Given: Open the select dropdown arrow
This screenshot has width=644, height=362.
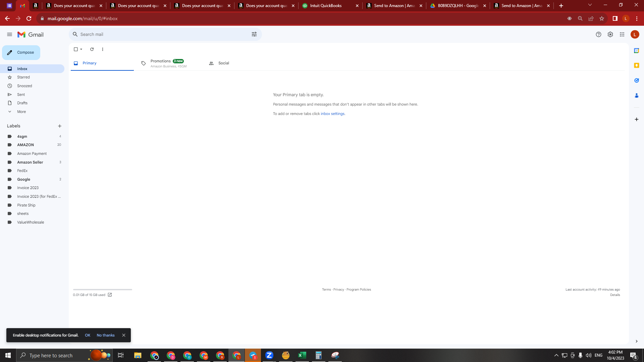Looking at the screenshot, I should click(81, 49).
